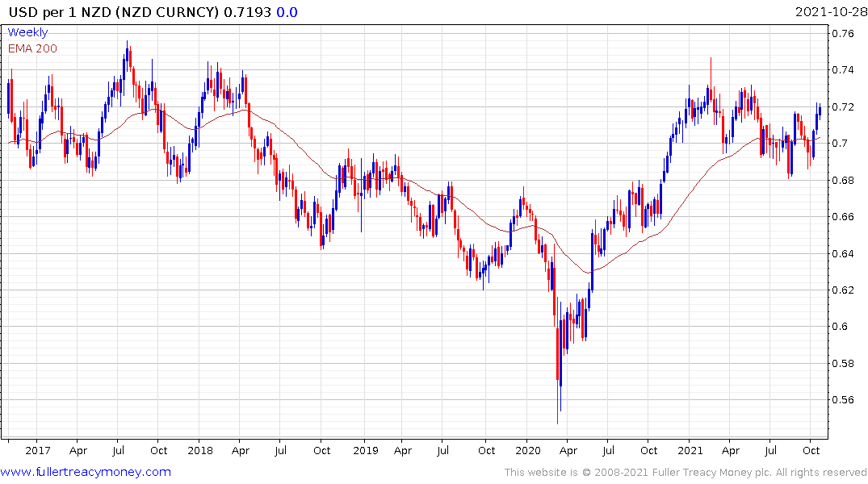Click the latest October 2021 candle

pyautogui.click(x=820, y=111)
